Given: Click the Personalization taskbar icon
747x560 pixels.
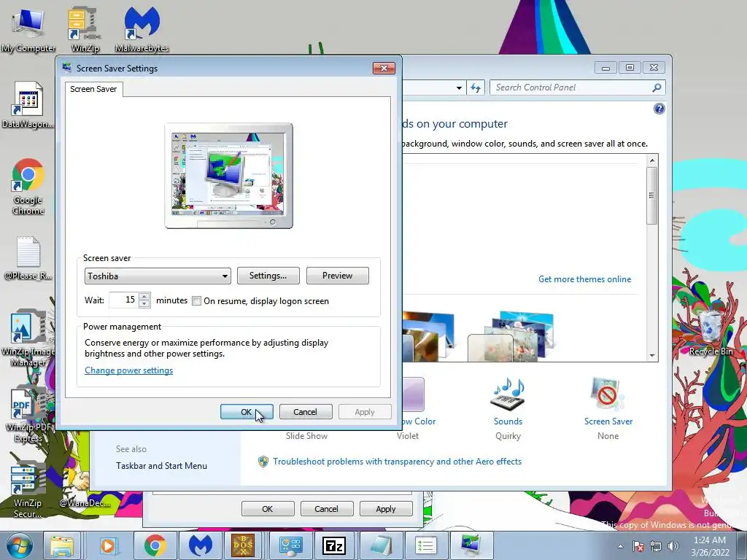Looking at the screenshot, I should 471,545.
